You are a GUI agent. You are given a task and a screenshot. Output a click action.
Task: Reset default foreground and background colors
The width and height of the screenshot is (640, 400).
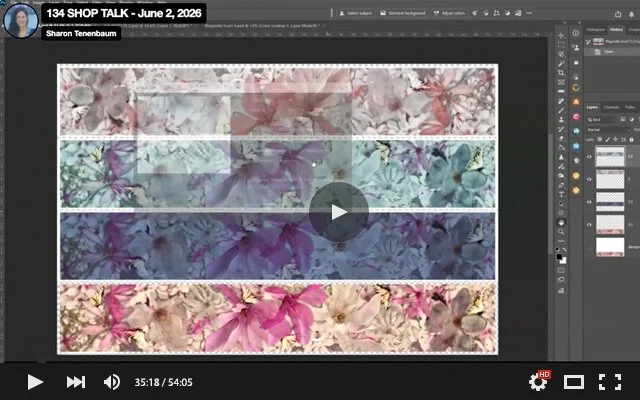pyautogui.click(x=558, y=249)
